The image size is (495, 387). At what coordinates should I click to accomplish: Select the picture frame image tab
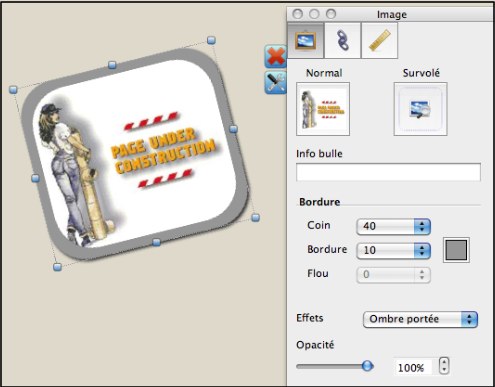point(305,41)
